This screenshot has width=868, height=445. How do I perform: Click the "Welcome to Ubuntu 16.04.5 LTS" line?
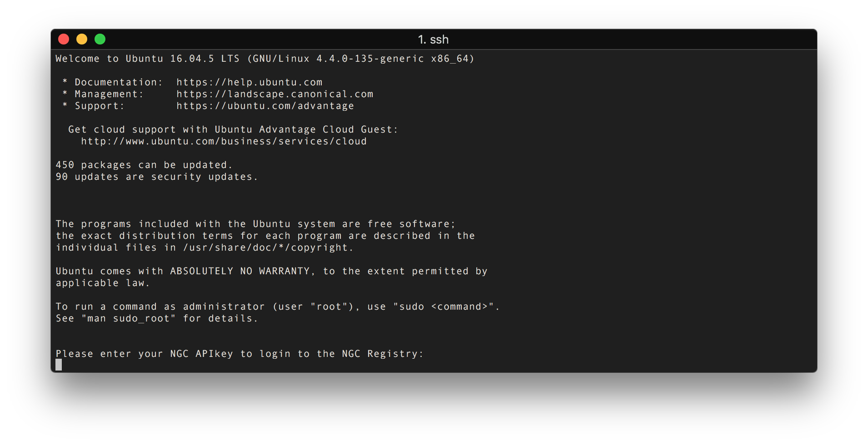coord(264,59)
